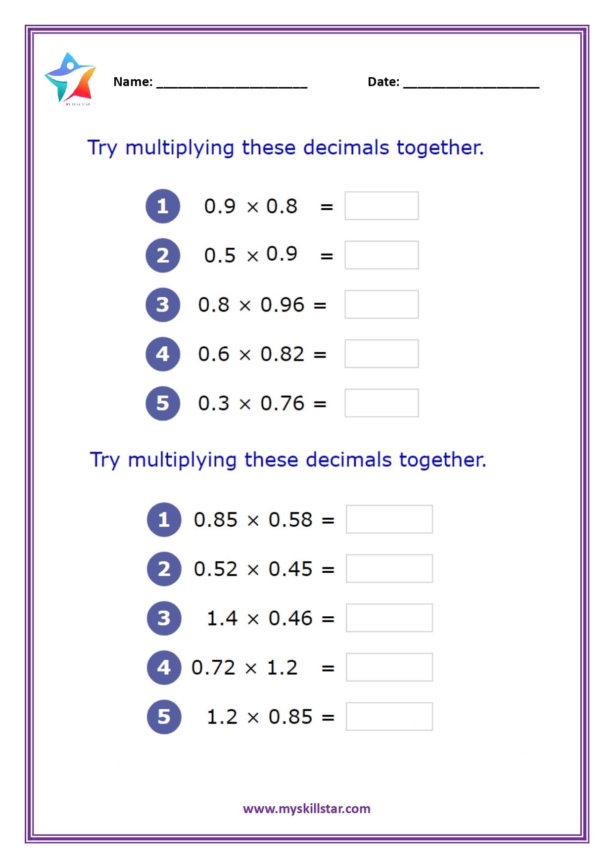Click the number 3 circle beside 0.8 × 0.96
Image resolution: width=614 pixels, height=868 pixels.
163,305
